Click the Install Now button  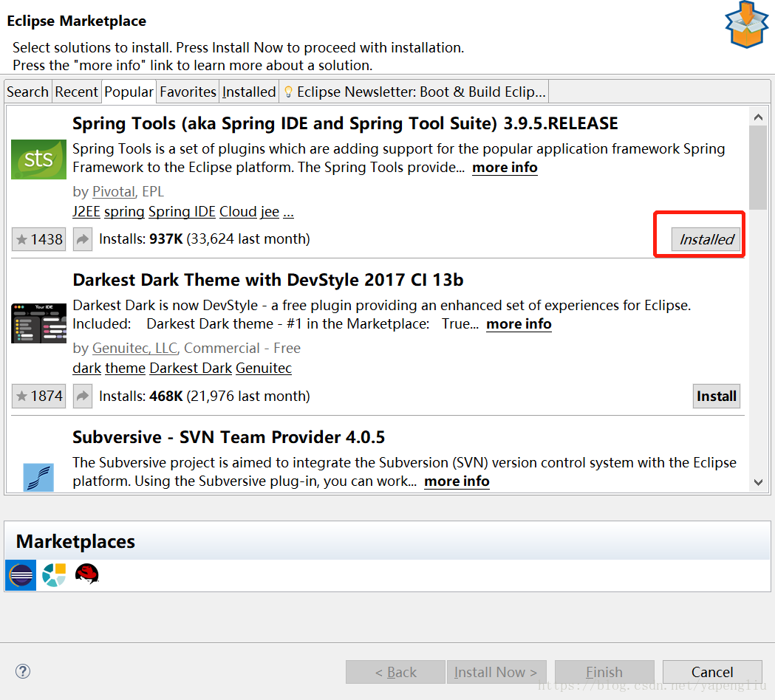click(496, 672)
